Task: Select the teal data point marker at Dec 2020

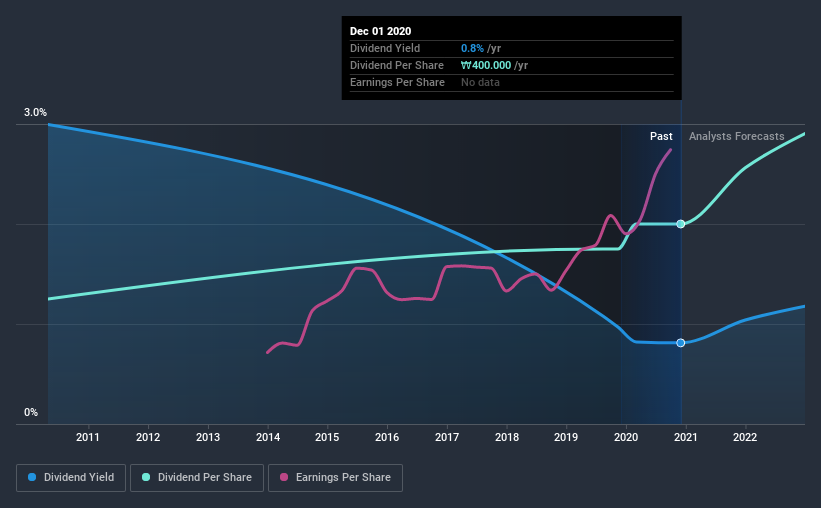Action: click(x=681, y=224)
